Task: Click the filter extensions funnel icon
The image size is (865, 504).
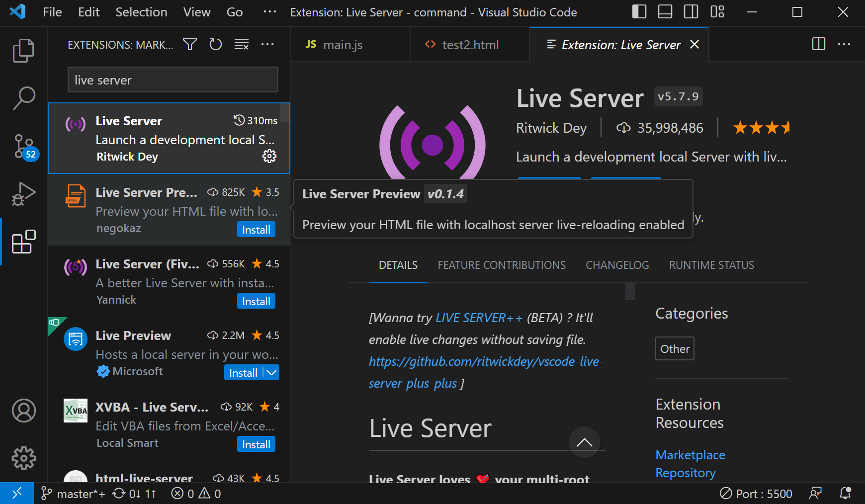Action: [x=190, y=45]
